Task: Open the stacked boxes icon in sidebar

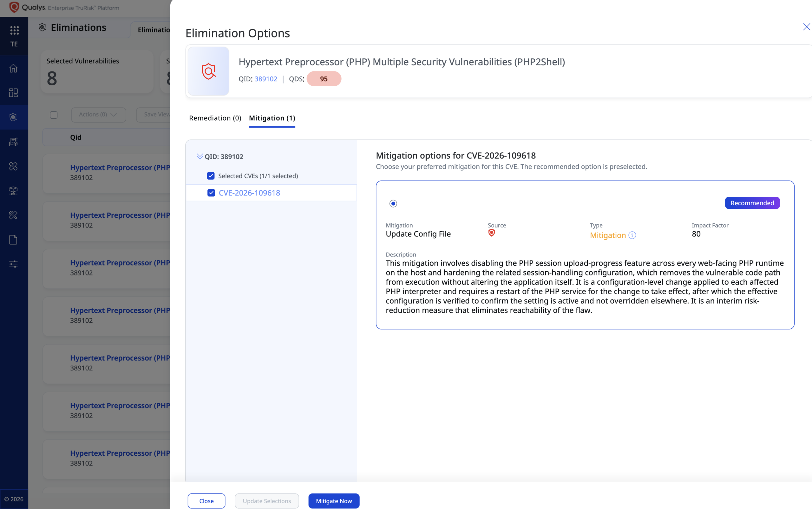Action: [13, 190]
